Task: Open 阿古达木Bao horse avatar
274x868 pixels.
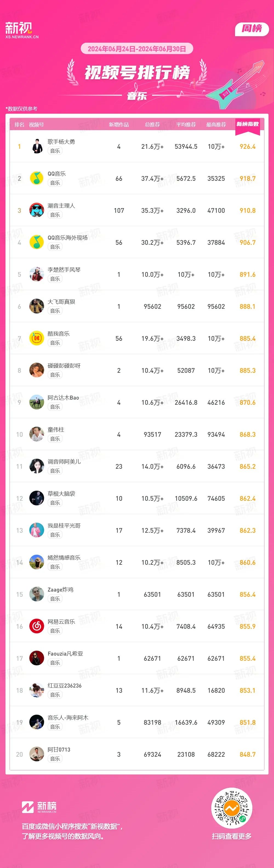Action: coord(37,402)
